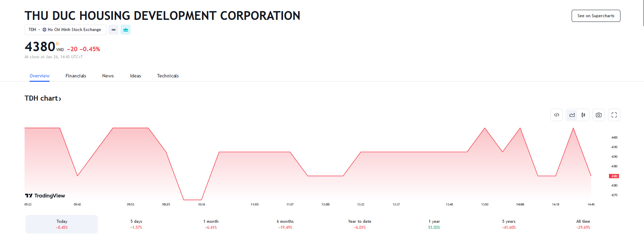Click the teal crown badge icon
The image size is (644, 246).
point(126,30)
